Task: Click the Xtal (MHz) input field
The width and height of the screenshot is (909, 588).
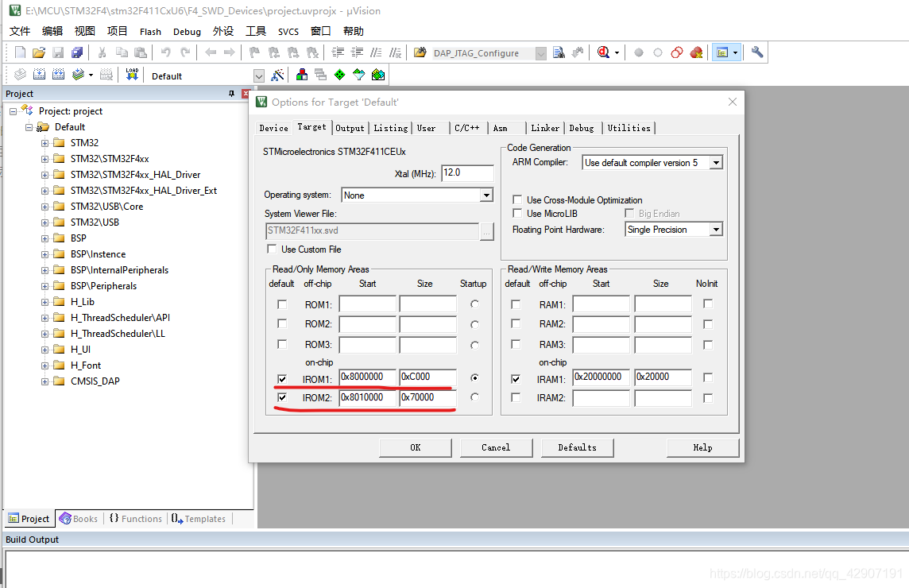Action: pos(467,172)
